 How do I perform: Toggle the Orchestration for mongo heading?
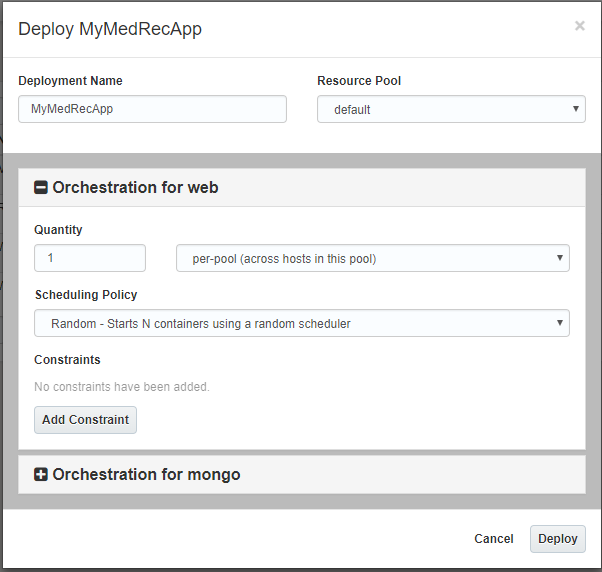[x=146, y=475]
